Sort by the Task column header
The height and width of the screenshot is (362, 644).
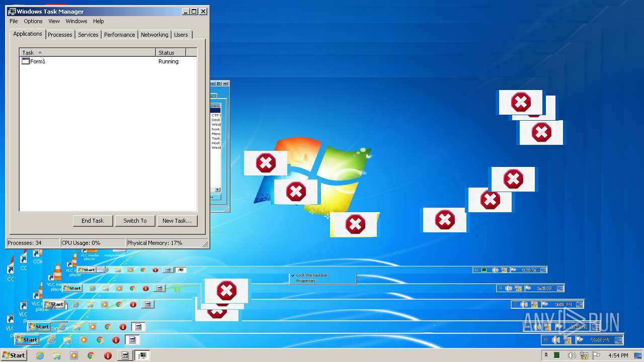(88, 52)
